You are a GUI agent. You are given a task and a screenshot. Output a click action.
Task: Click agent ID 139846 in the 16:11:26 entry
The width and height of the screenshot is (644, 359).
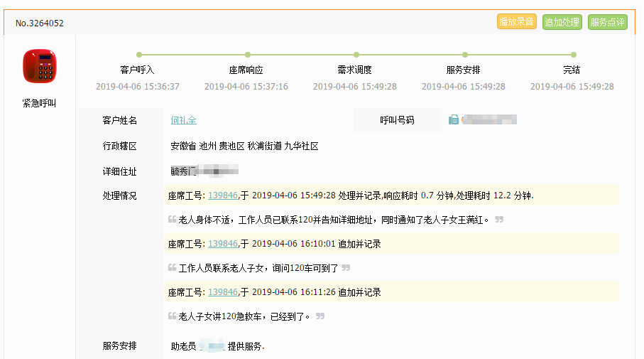pyautogui.click(x=222, y=292)
